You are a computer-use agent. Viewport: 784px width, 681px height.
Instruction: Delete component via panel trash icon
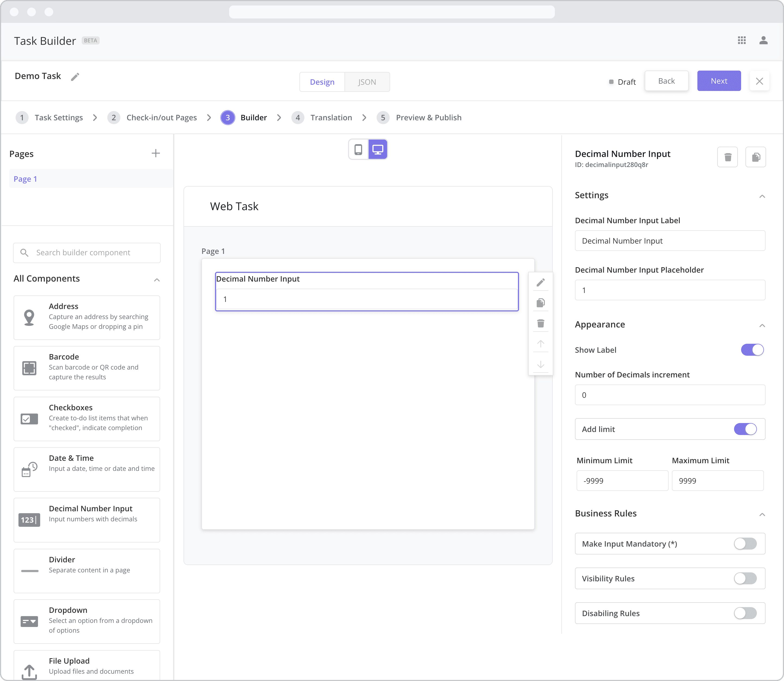pyautogui.click(x=728, y=157)
